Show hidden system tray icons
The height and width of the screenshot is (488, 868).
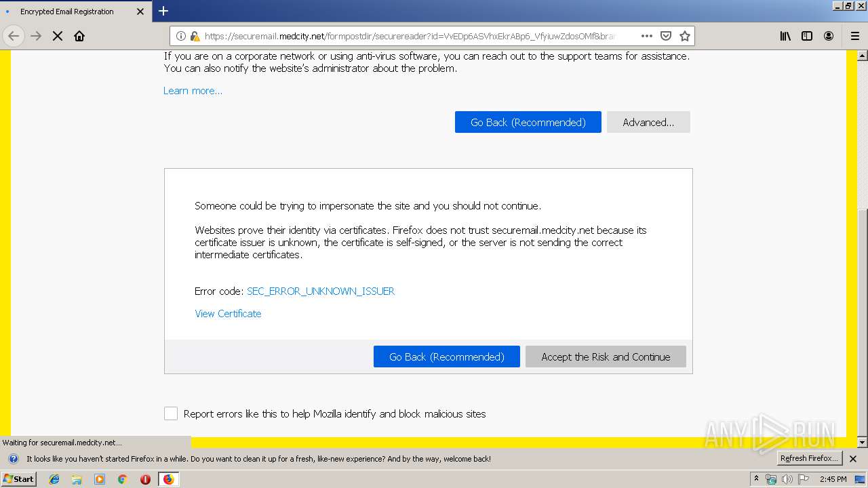(757, 479)
